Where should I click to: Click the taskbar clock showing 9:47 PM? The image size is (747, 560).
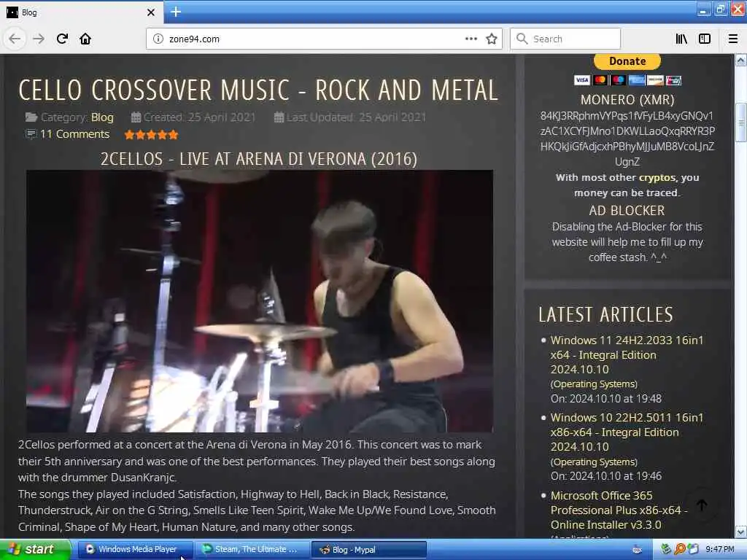click(x=720, y=550)
